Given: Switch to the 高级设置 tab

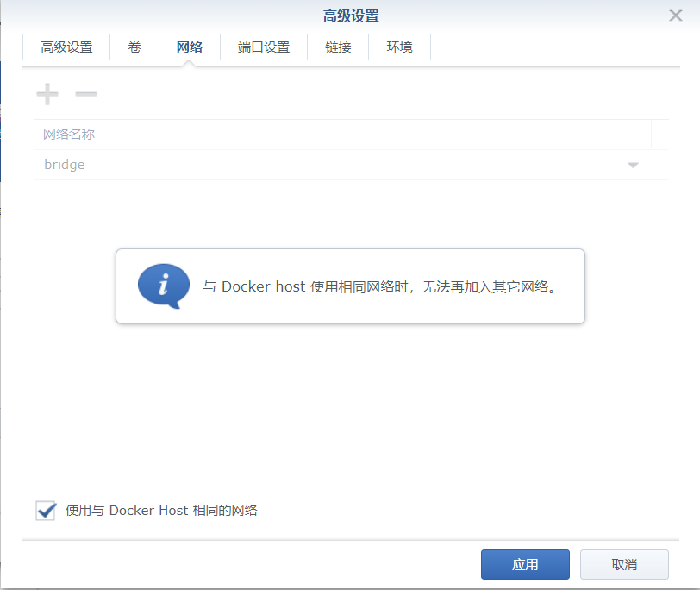Looking at the screenshot, I should [66, 47].
